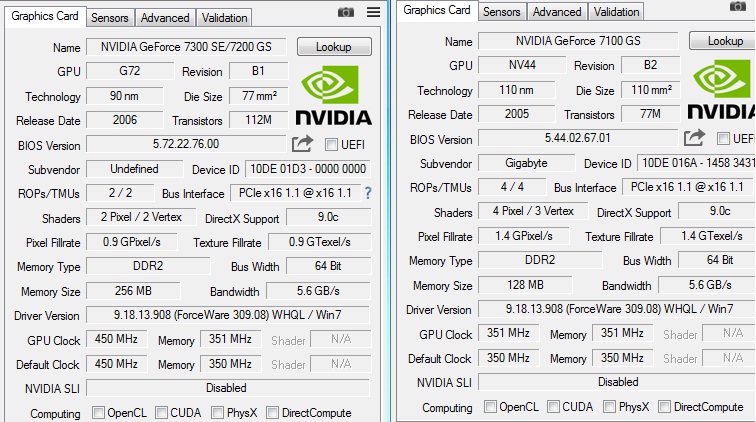The width and height of the screenshot is (756, 422).
Task: Click camera icon in right GPU-Z window
Action: click(x=738, y=6)
